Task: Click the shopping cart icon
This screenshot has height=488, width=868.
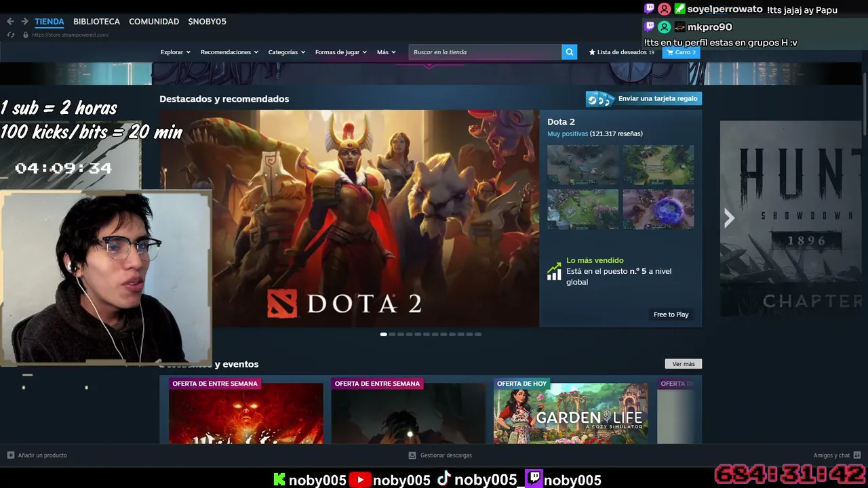Action: pyautogui.click(x=670, y=52)
